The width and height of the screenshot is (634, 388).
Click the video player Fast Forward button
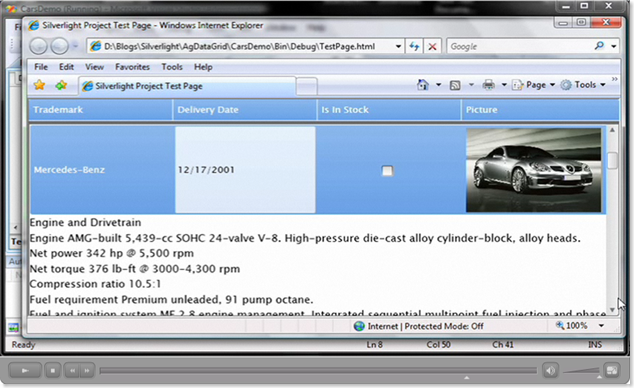87,370
